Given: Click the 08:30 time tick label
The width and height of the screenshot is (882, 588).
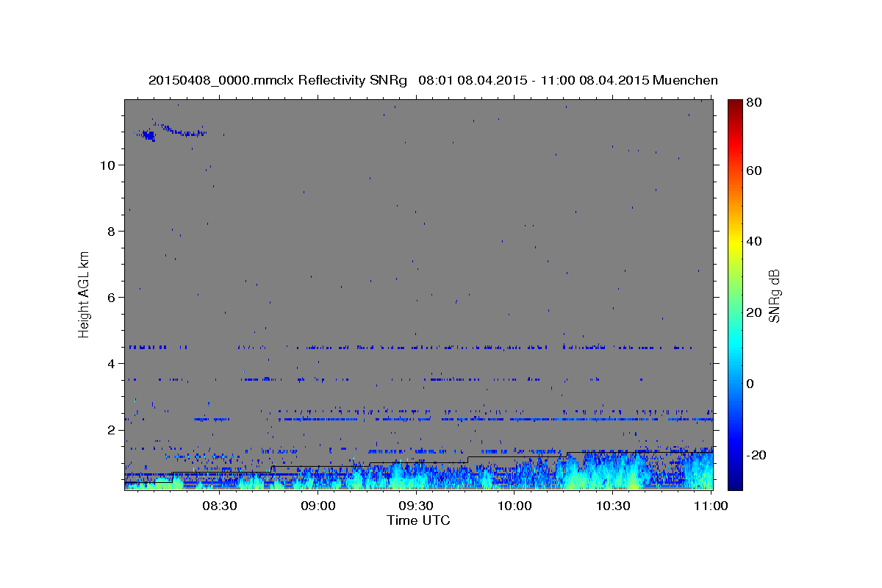Looking at the screenshot, I should click(x=220, y=506).
